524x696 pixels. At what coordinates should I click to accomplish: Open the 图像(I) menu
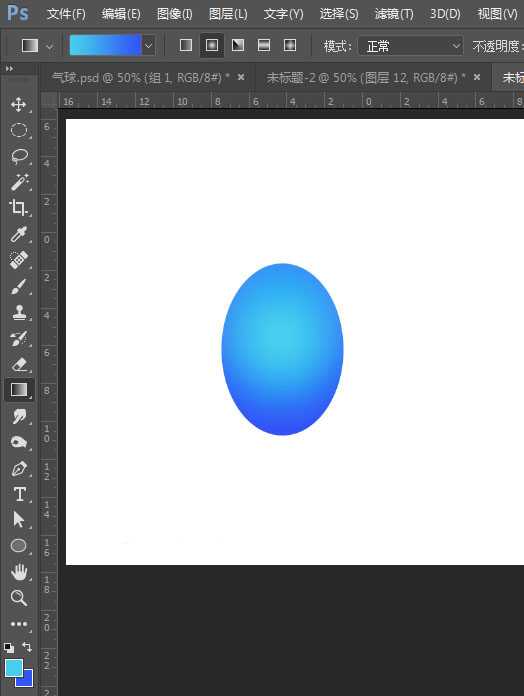175,14
